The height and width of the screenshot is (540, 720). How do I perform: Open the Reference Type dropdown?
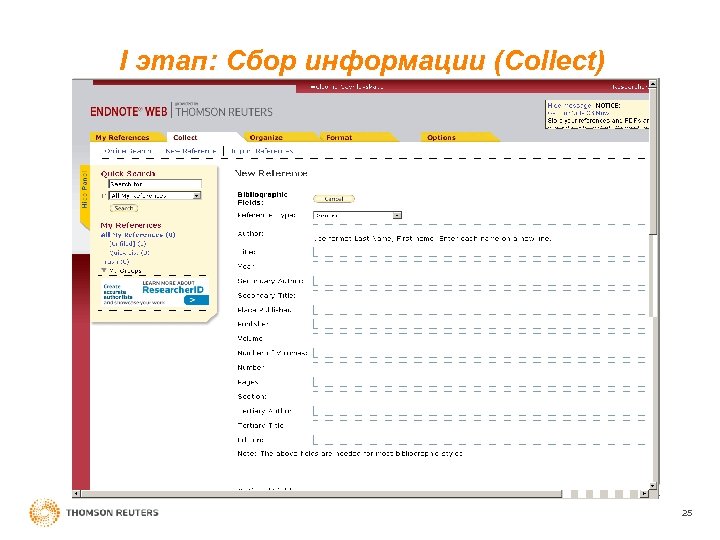pos(357,215)
